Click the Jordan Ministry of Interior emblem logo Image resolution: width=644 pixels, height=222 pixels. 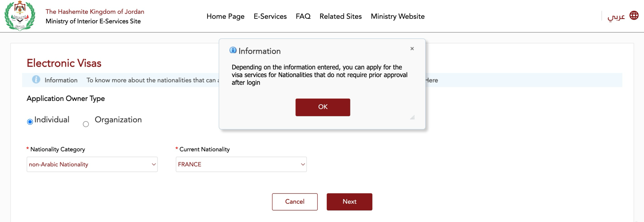[20, 16]
